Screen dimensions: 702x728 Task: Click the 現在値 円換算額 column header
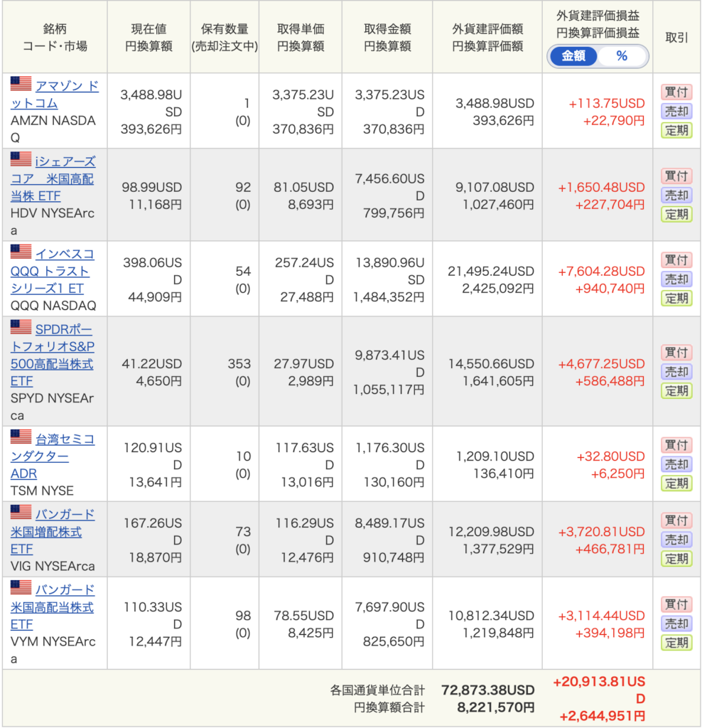coord(149,37)
